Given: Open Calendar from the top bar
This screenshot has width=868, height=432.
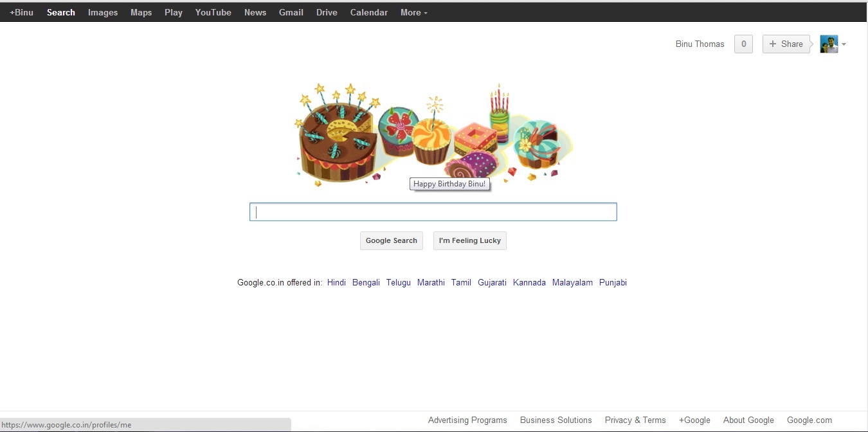Looking at the screenshot, I should (369, 12).
